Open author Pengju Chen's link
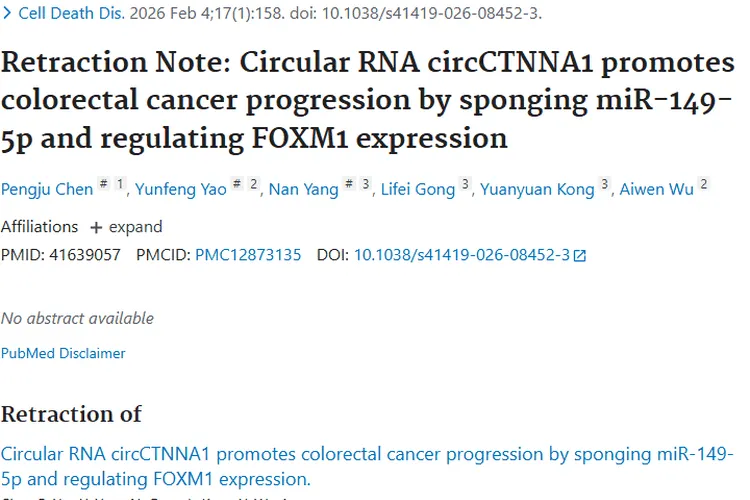The image size is (750, 500). pos(47,190)
